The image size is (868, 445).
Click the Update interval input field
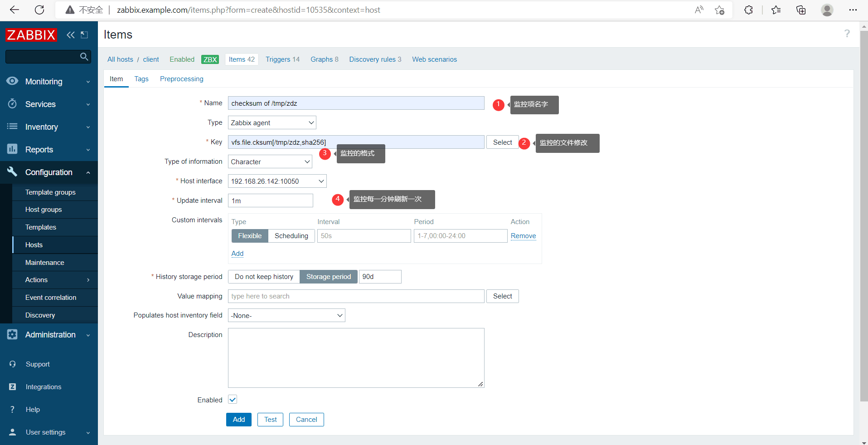click(270, 200)
